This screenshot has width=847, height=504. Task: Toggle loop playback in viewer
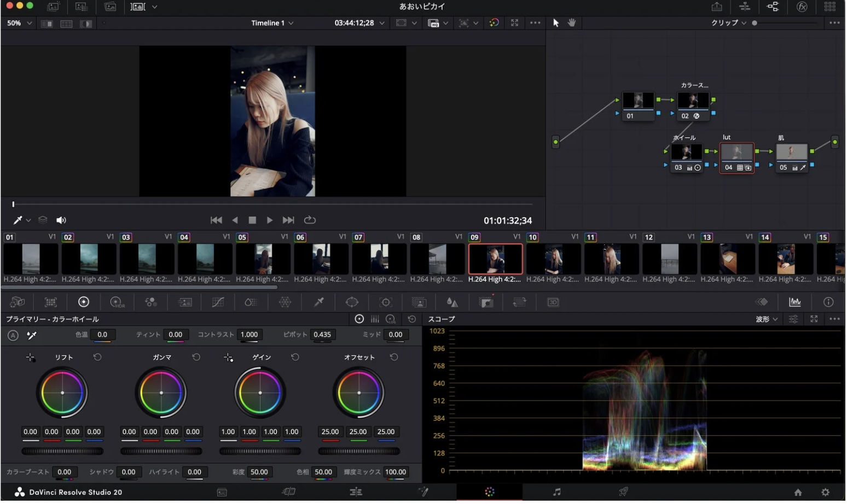(310, 221)
